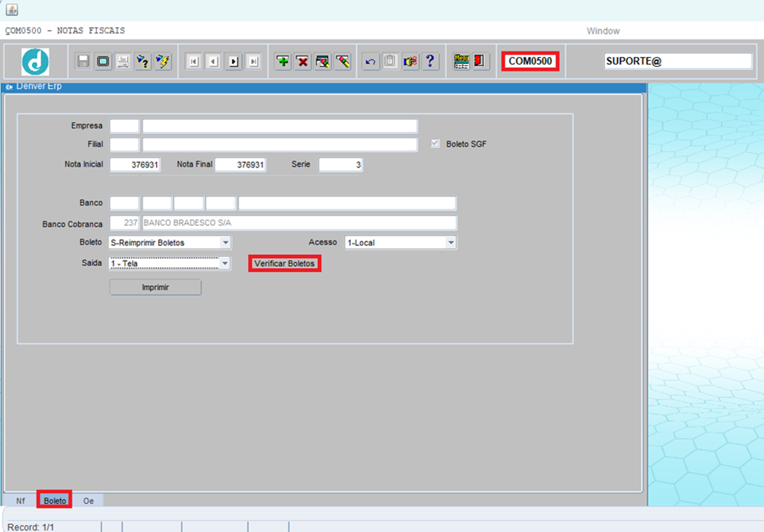Open help with the question mark icon
Image resolution: width=764 pixels, height=532 pixels.
pos(430,61)
